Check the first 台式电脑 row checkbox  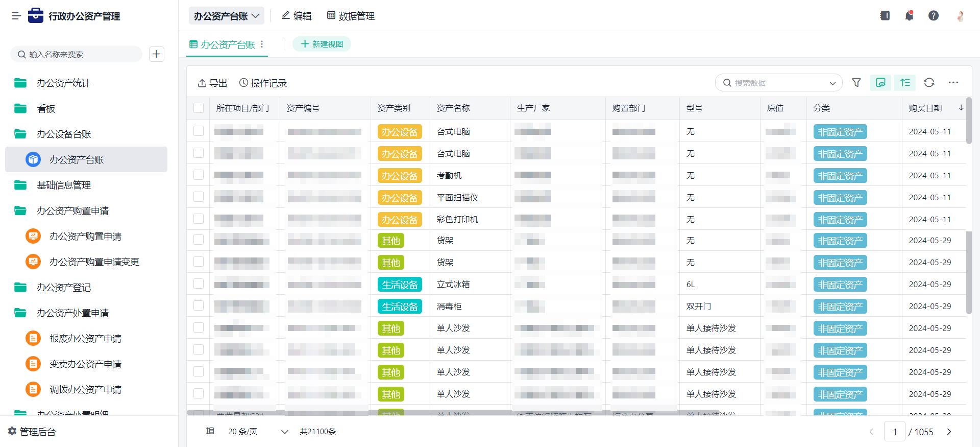coord(199,131)
